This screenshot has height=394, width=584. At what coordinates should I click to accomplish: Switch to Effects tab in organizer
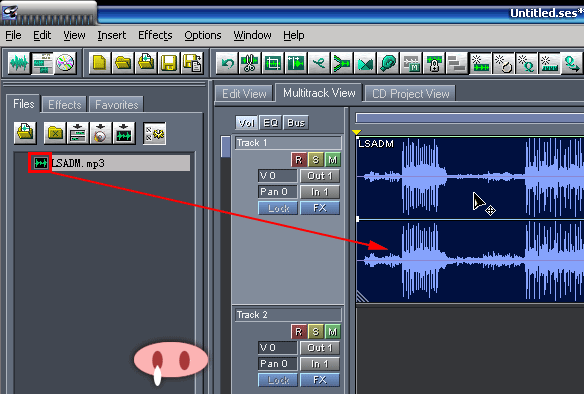click(x=64, y=105)
